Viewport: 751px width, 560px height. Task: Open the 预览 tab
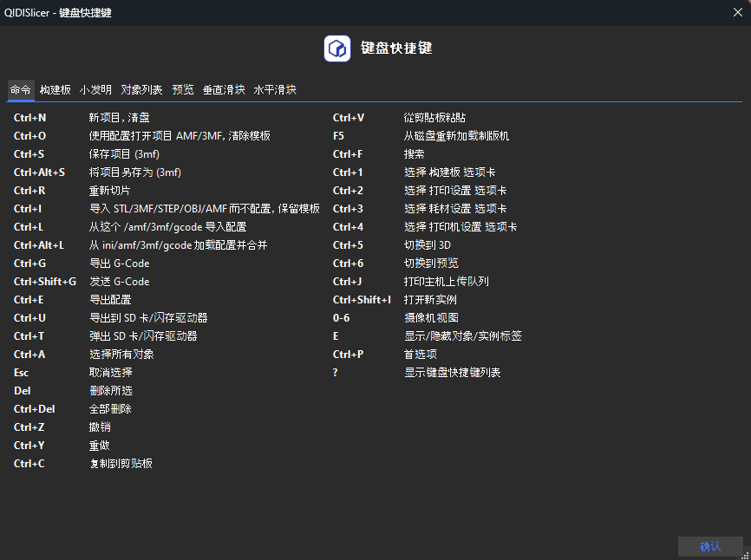(x=183, y=89)
